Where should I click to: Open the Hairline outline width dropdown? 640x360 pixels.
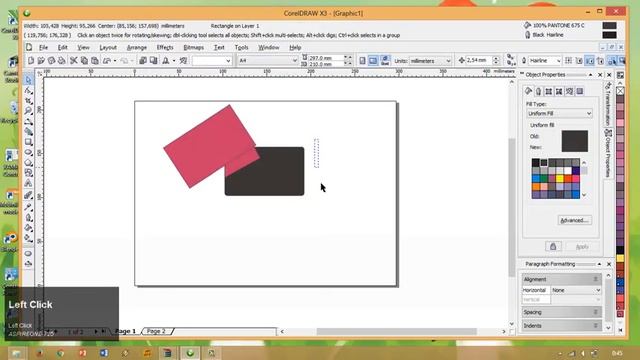coord(558,61)
